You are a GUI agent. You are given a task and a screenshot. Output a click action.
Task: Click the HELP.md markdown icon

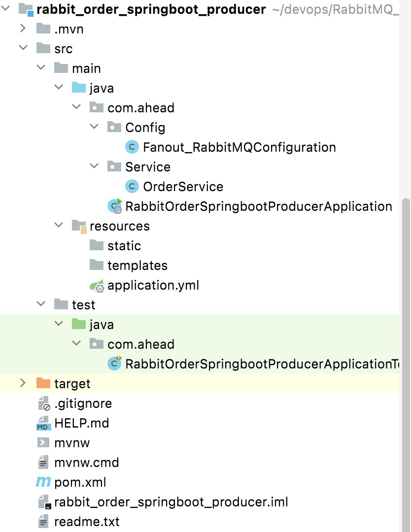(43, 423)
